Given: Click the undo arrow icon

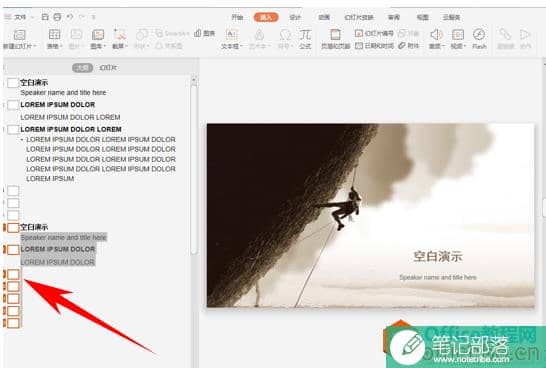Looking at the screenshot, I should (70, 17).
